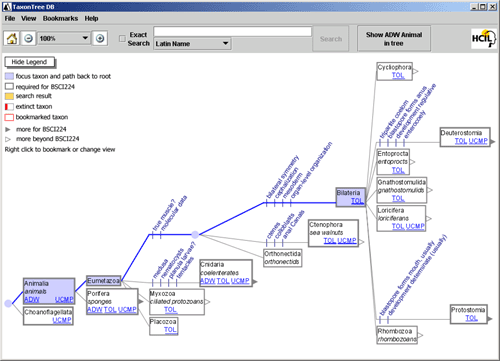
Task: Open the TOL link under Cycliophora
Action: [398, 75]
